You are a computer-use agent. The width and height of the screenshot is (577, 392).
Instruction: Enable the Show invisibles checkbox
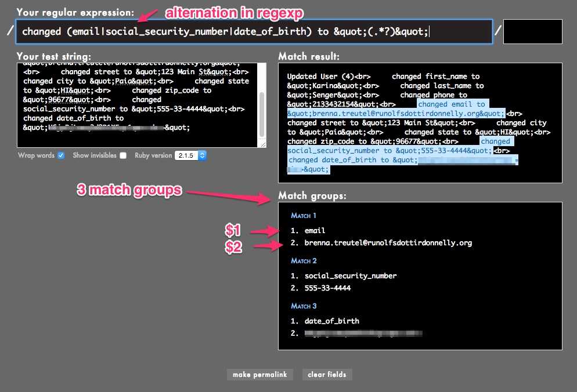coord(122,155)
